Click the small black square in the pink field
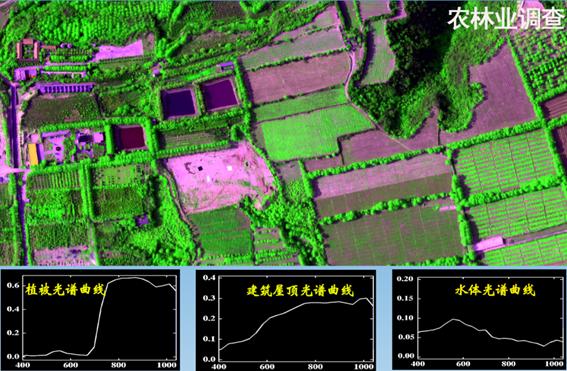567x371 pixels. pyautogui.click(x=200, y=168)
